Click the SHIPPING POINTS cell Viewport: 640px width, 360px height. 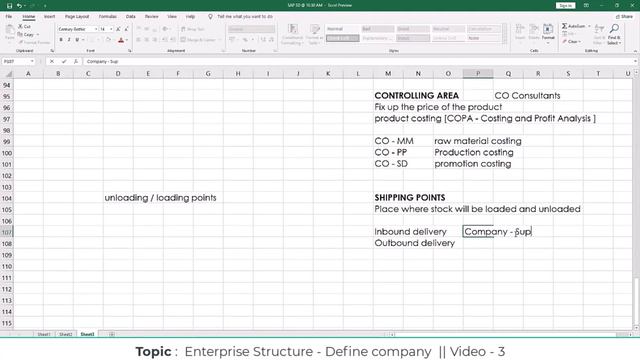click(x=410, y=198)
